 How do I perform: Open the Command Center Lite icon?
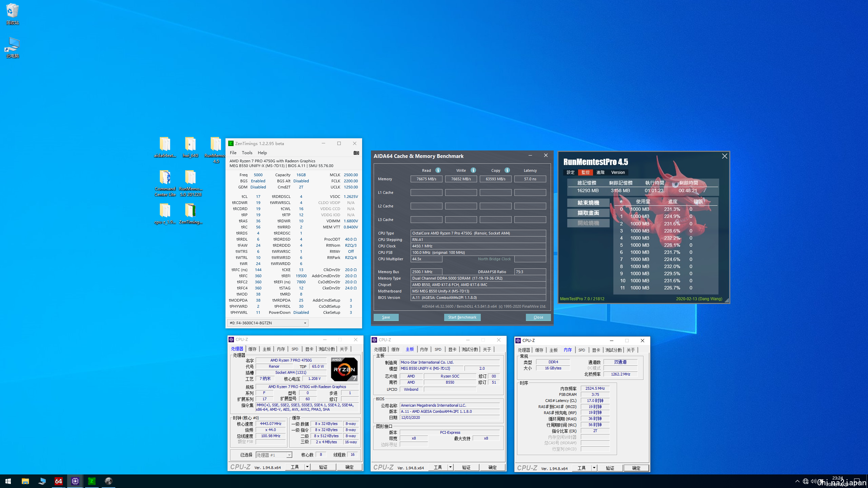point(165,183)
